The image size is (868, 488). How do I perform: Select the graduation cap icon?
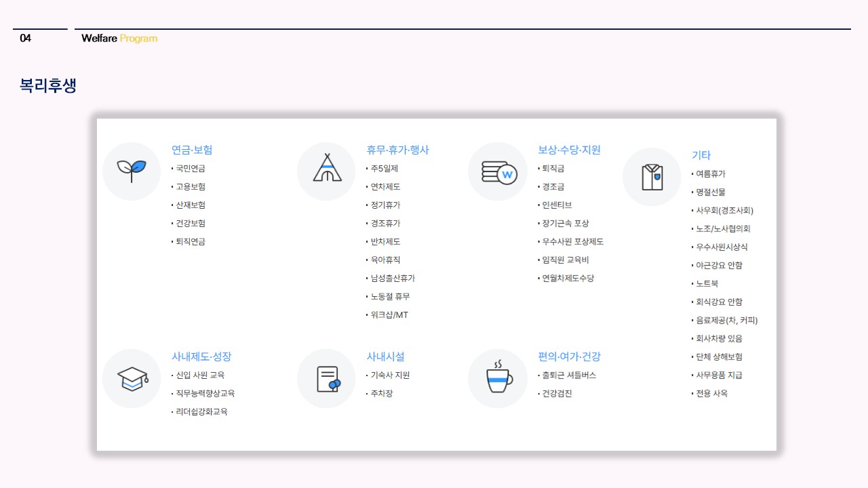tap(132, 378)
